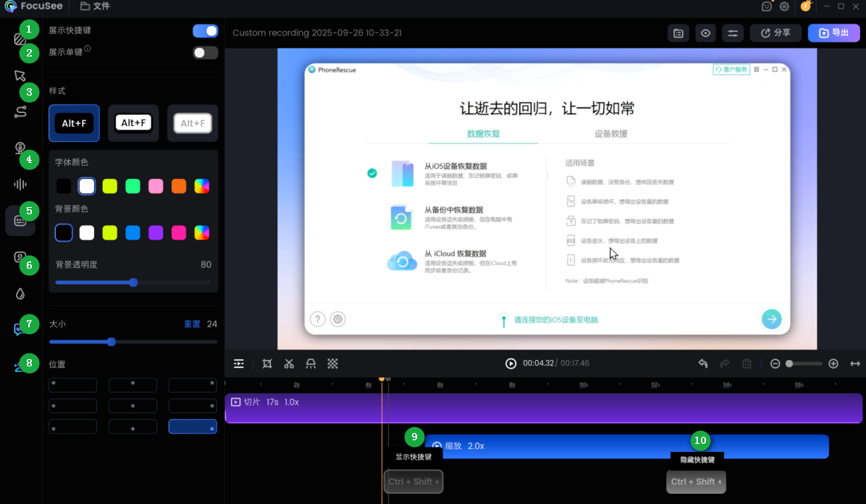Choose the white Alt+F style with the black border
The height and width of the screenshot is (504, 866).
coord(133,123)
